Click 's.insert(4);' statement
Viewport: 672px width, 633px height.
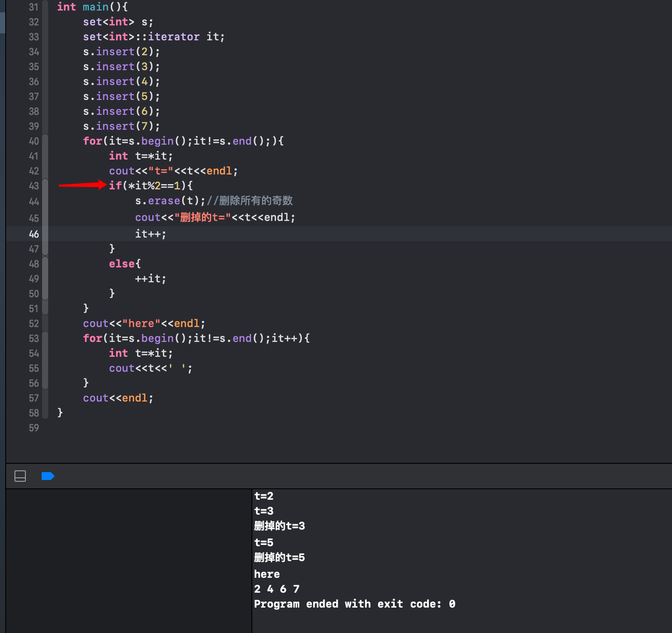point(121,82)
